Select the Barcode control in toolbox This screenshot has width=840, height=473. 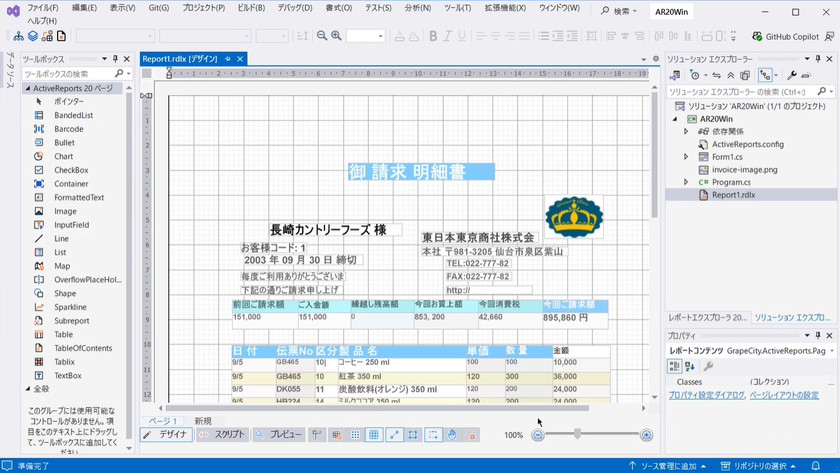point(68,129)
